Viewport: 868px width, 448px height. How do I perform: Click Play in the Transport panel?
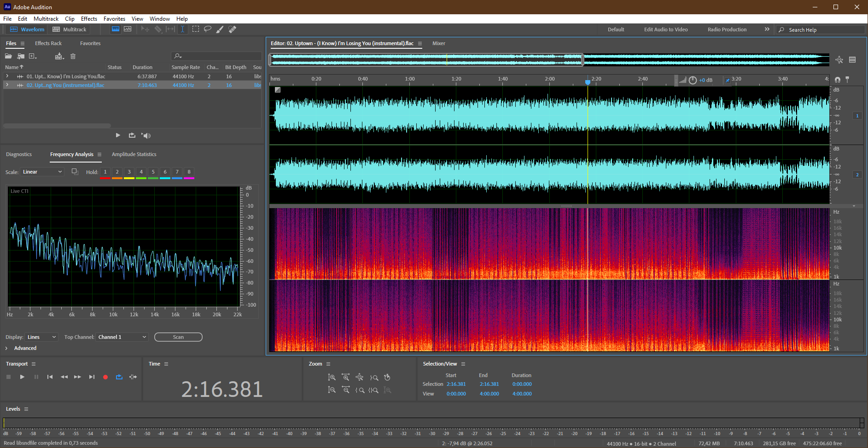pos(22,377)
